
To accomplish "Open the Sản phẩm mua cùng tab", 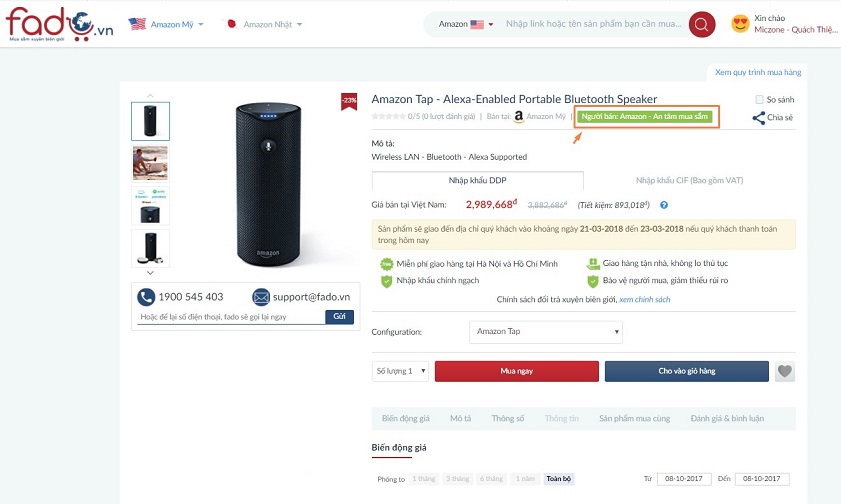I will pyautogui.click(x=635, y=418).
